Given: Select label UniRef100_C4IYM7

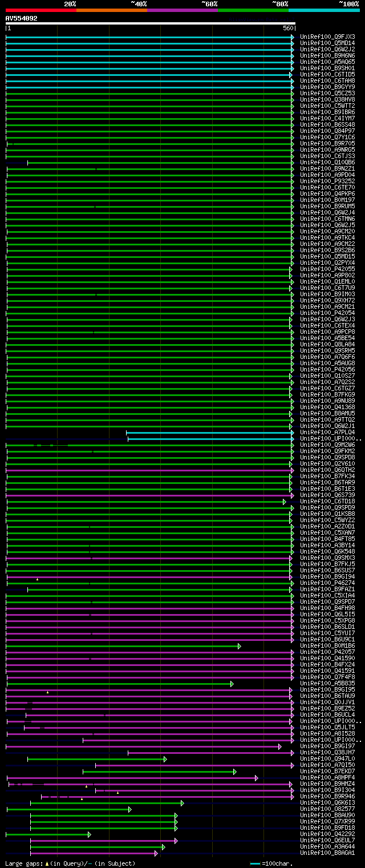Looking at the screenshot, I should (327, 118).
